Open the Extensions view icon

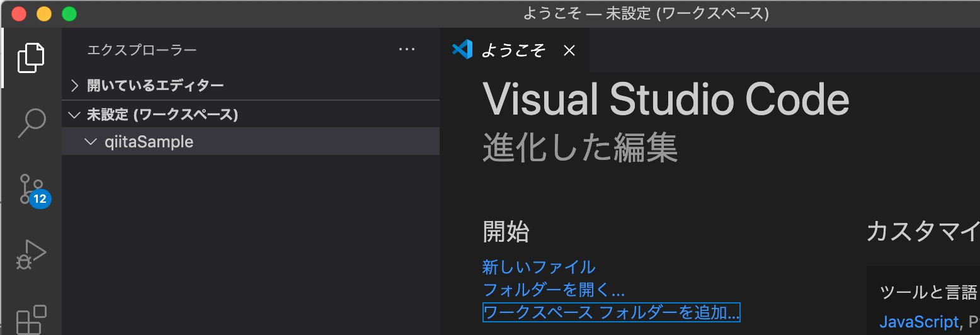[x=31, y=319]
